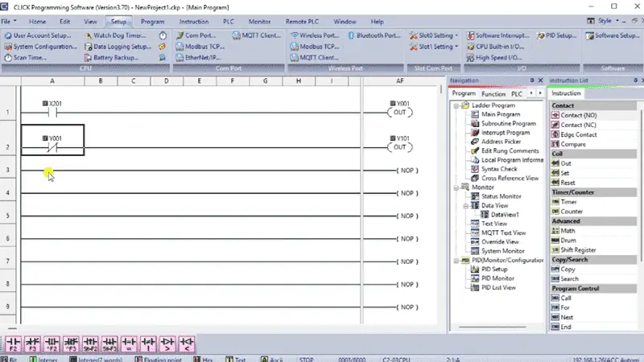Open CPU Built-in I/O setup

click(x=495, y=47)
